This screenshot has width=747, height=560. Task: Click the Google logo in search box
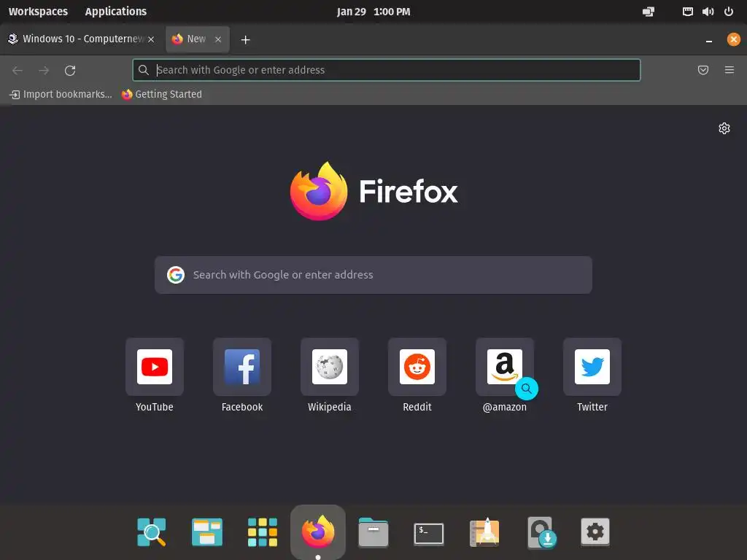pyautogui.click(x=176, y=275)
